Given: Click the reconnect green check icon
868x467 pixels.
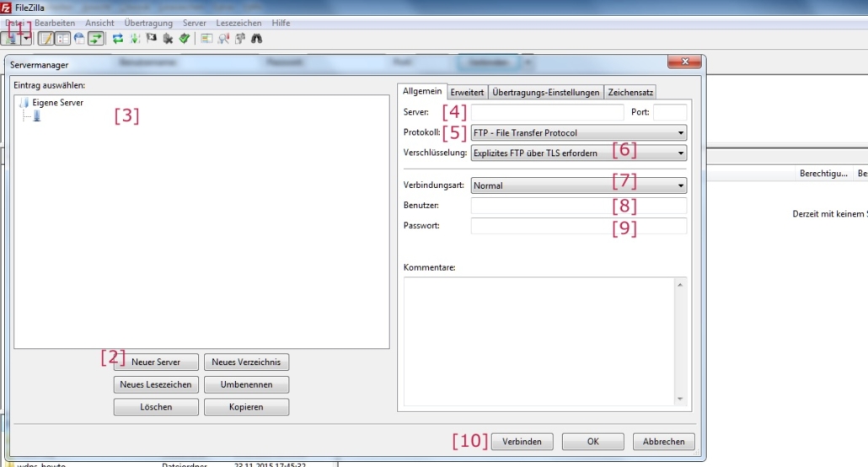Looking at the screenshot, I should point(185,39).
